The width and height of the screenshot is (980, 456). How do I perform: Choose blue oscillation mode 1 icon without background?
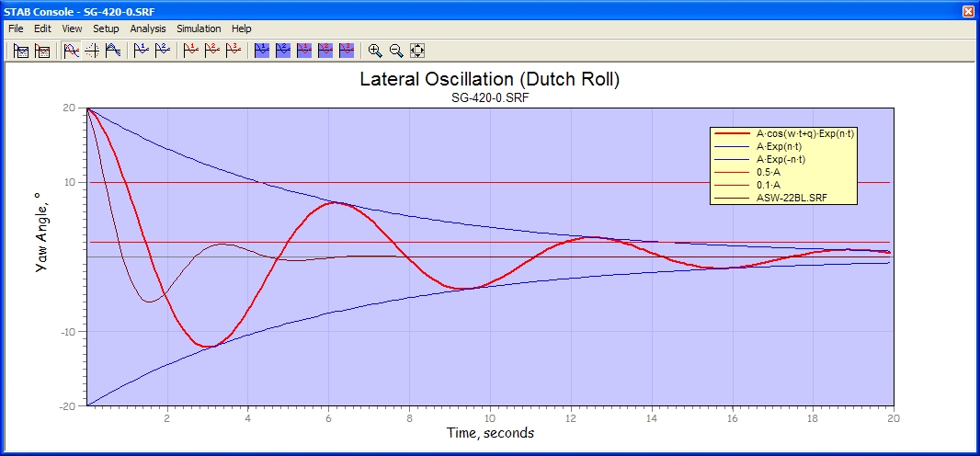(142, 51)
